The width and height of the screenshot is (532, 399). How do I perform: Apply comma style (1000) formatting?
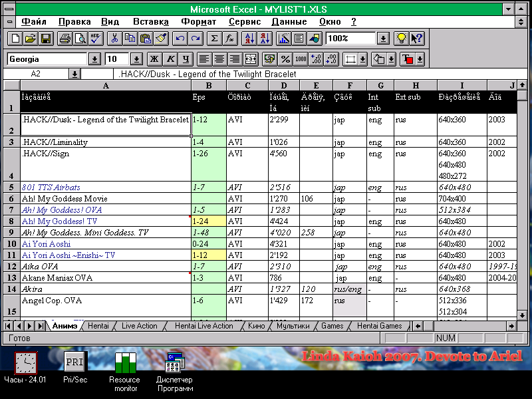(x=301, y=59)
